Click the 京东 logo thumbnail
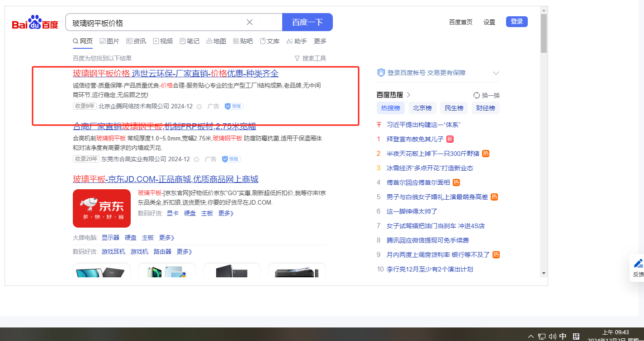 click(x=101, y=208)
